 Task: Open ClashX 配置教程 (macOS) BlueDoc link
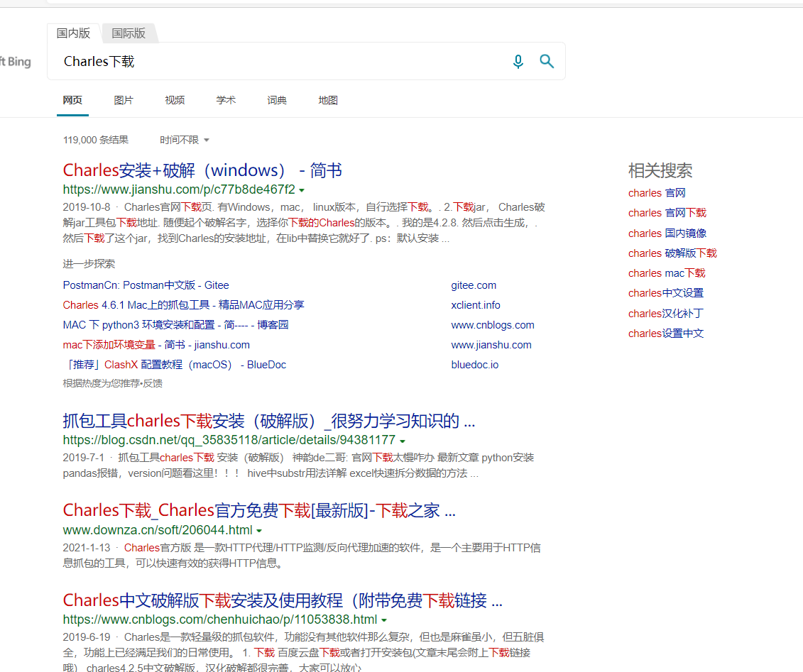[175, 365]
